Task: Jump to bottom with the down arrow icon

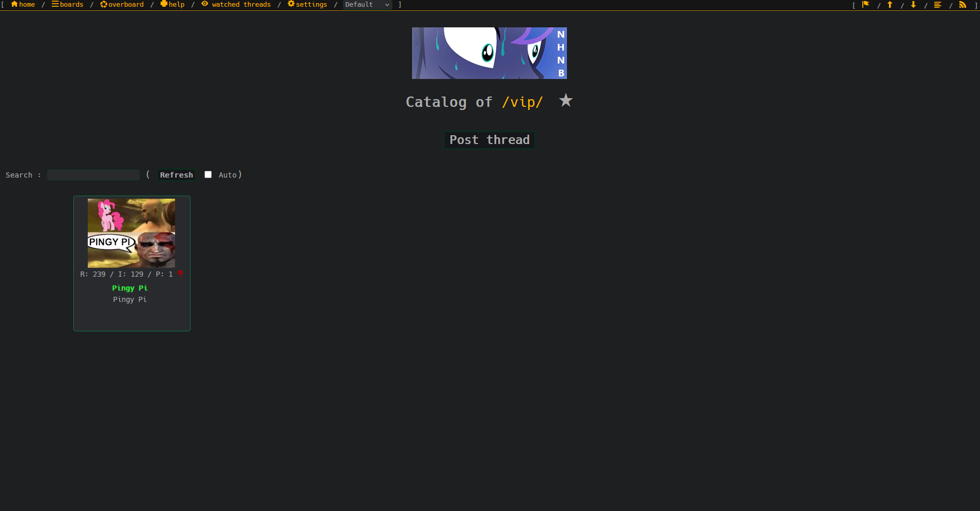Action: pyautogui.click(x=913, y=5)
